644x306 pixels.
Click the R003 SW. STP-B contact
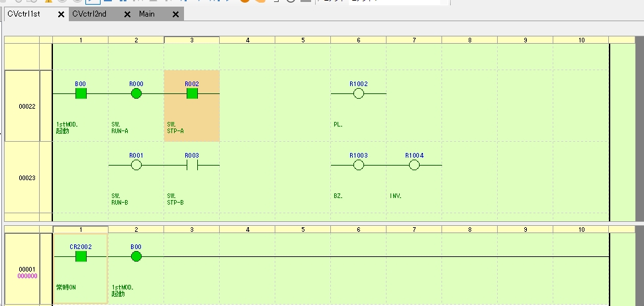click(192, 166)
